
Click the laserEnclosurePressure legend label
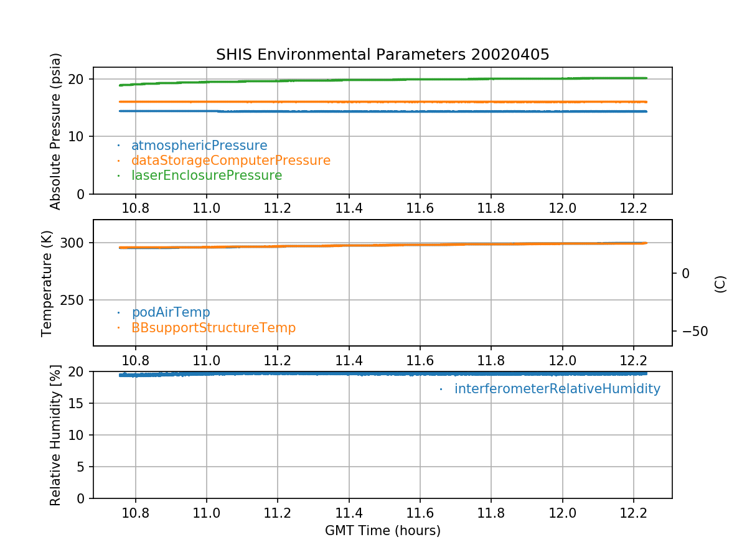click(x=206, y=175)
